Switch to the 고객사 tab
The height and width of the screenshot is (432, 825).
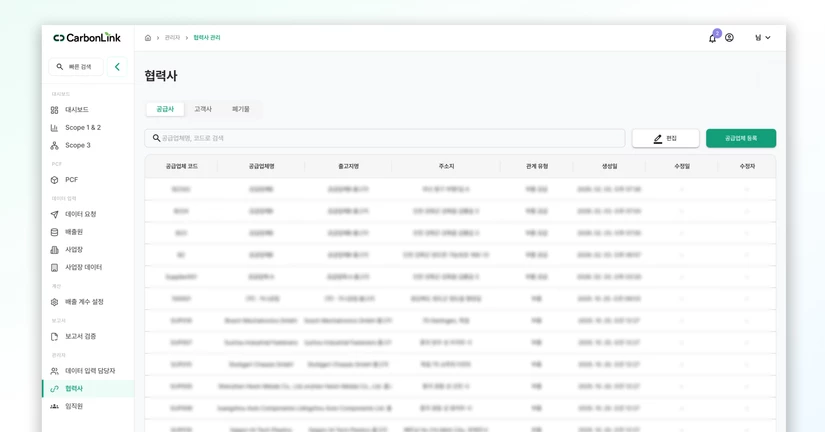click(x=203, y=109)
